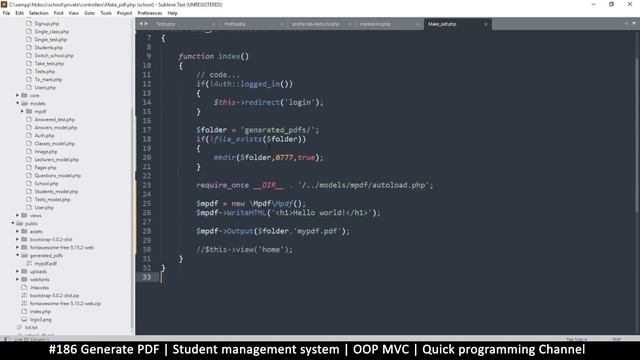Viewport: 640px width, 360px height.
Task: Open the Goto menu
Action: point(89,13)
